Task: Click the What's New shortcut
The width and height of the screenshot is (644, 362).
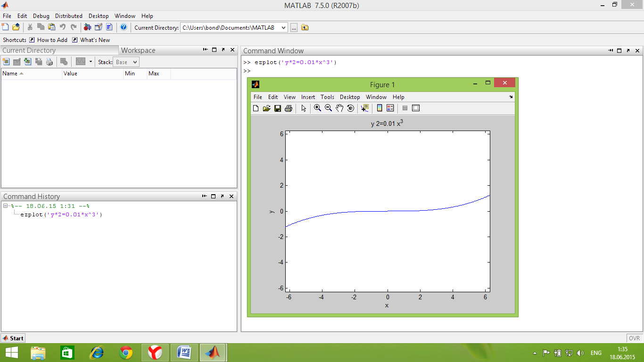Action: click(x=91, y=40)
